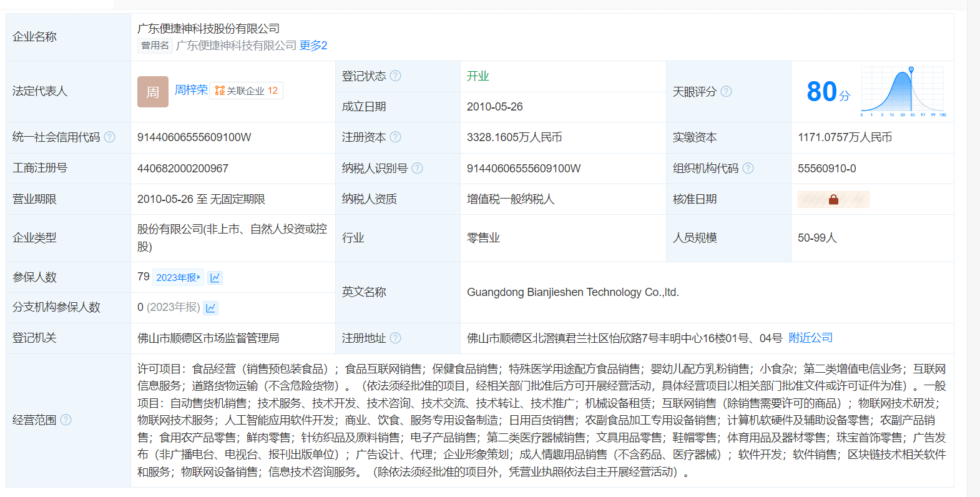This screenshot has height=497, width=980.
Task: Click former name 广东便捷神科技有限公司
Action: pyautogui.click(x=236, y=46)
